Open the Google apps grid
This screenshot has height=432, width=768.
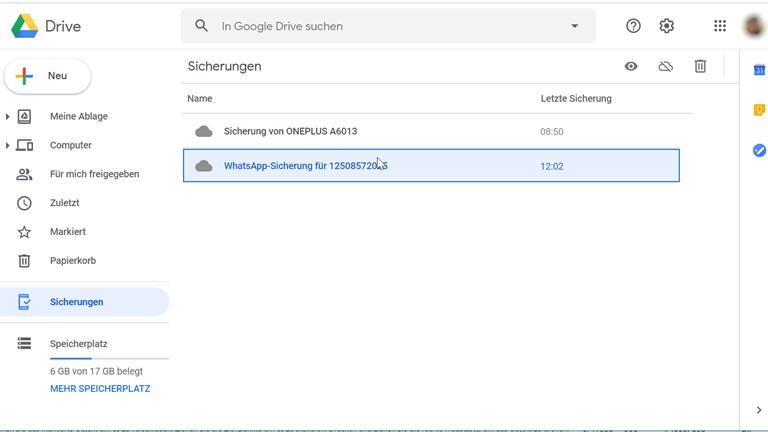point(720,26)
